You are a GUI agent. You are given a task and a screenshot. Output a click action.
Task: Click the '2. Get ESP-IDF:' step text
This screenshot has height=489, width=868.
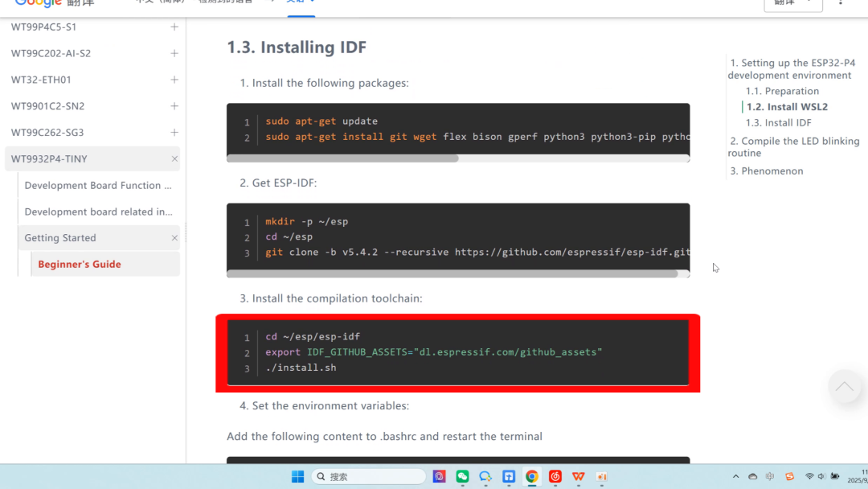[x=278, y=183]
